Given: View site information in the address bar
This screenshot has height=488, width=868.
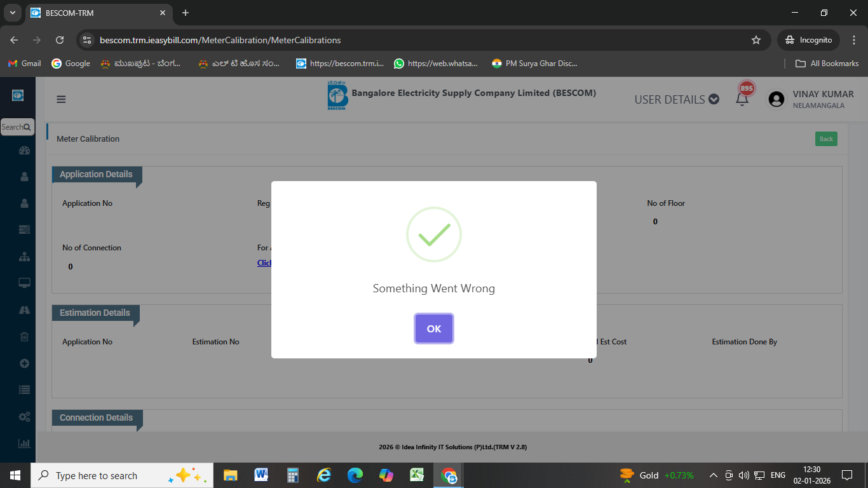Looking at the screenshot, I should coord(88,40).
